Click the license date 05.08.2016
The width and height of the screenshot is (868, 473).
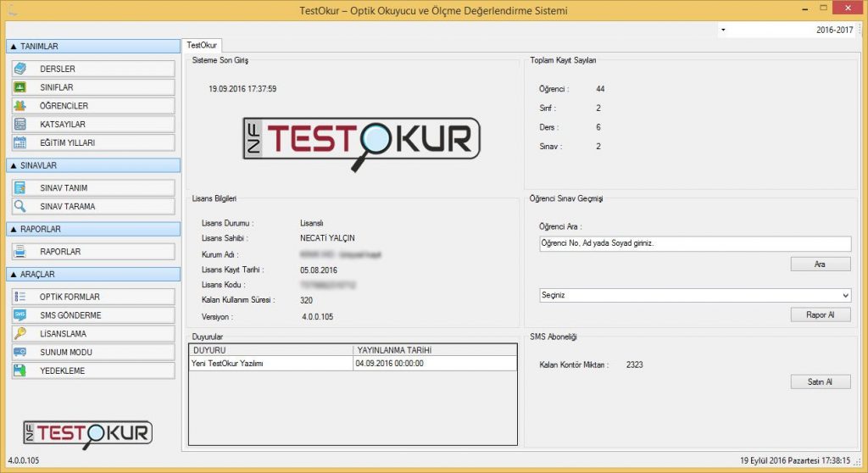point(319,270)
